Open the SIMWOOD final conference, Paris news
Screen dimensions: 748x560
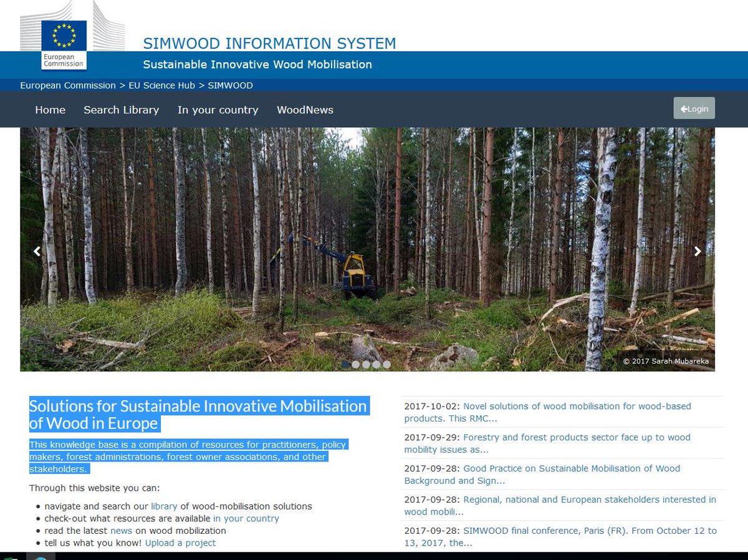[x=560, y=537]
